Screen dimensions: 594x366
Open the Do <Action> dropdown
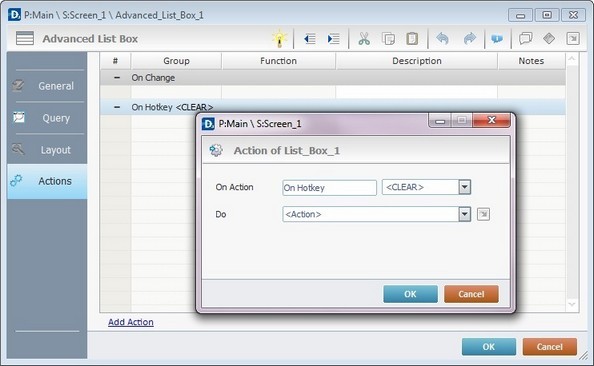(464, 214)
